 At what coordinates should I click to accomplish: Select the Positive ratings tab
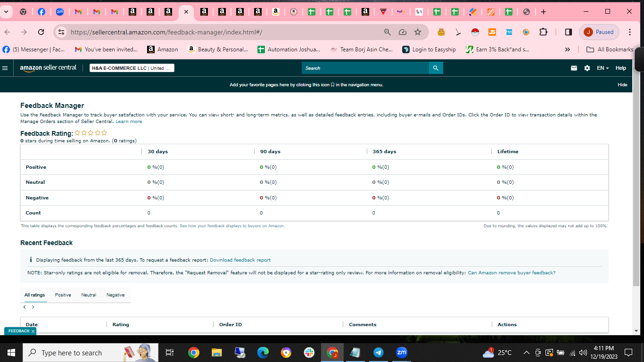63,295
